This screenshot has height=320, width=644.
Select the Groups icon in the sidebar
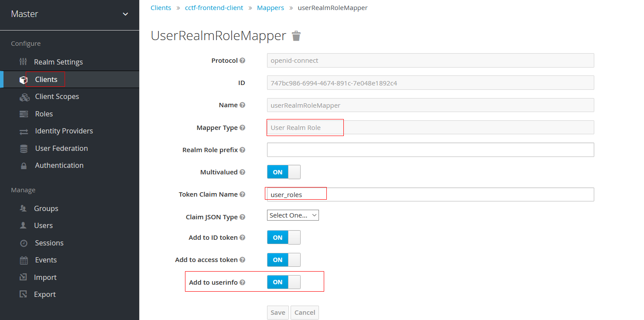(x=23, y=208)
